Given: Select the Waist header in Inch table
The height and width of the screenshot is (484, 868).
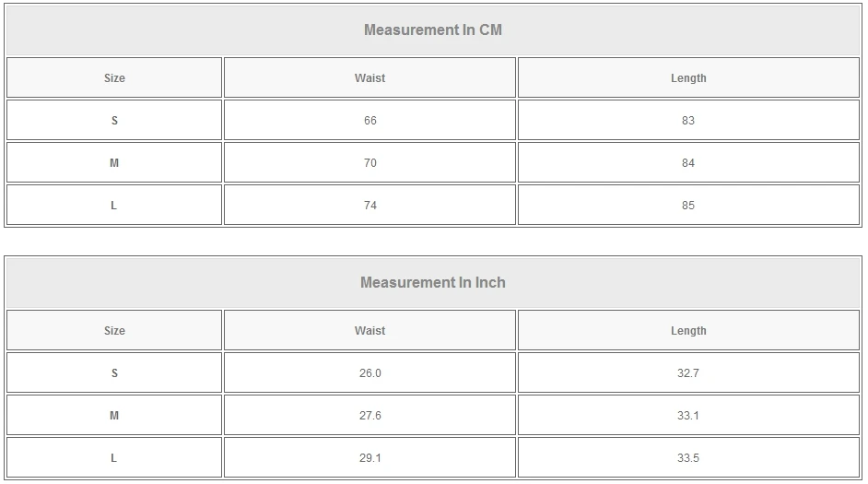Looking at the screenshot, I should tap(369, 331).
